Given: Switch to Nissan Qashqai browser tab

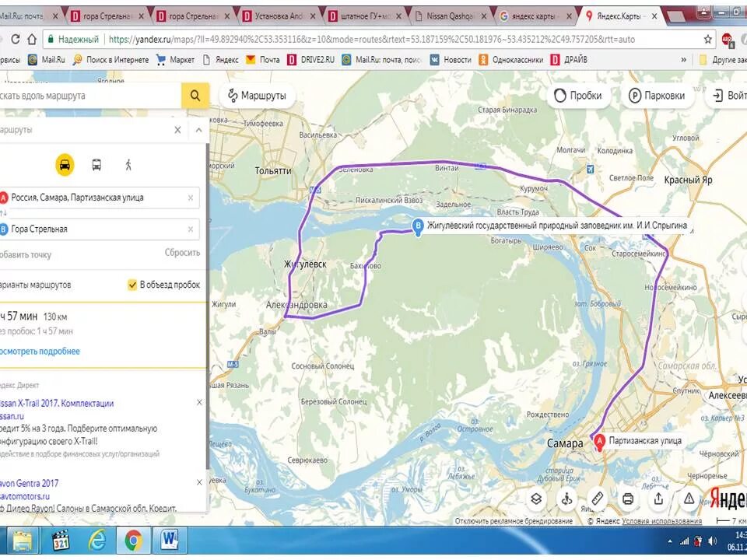Looking at the screenshot, I should coord(451,16).
